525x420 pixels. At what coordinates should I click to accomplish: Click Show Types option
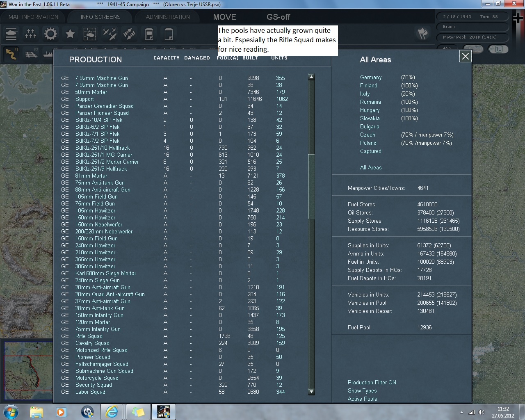[362, 390]
